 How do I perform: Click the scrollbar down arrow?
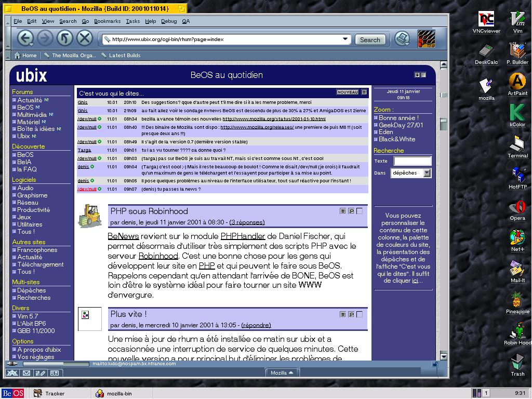coord(444,356)
